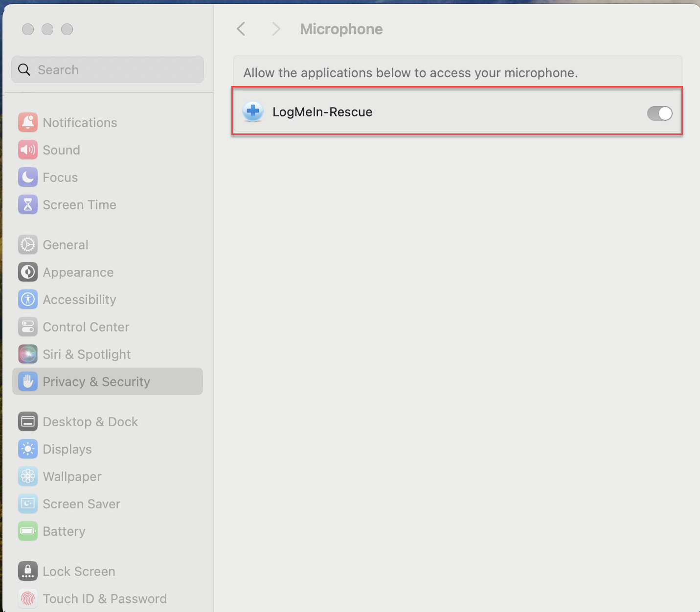Image resolution: width=700 pixels, height=612 pixels.
Task: Open the Displays settings pane
Action: tap(67, 449)
